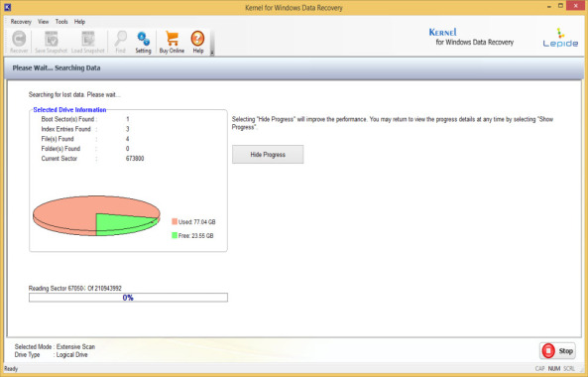Stop the scan with Stop button
Viewport: 588px width, 377px height.
(557, 351)
